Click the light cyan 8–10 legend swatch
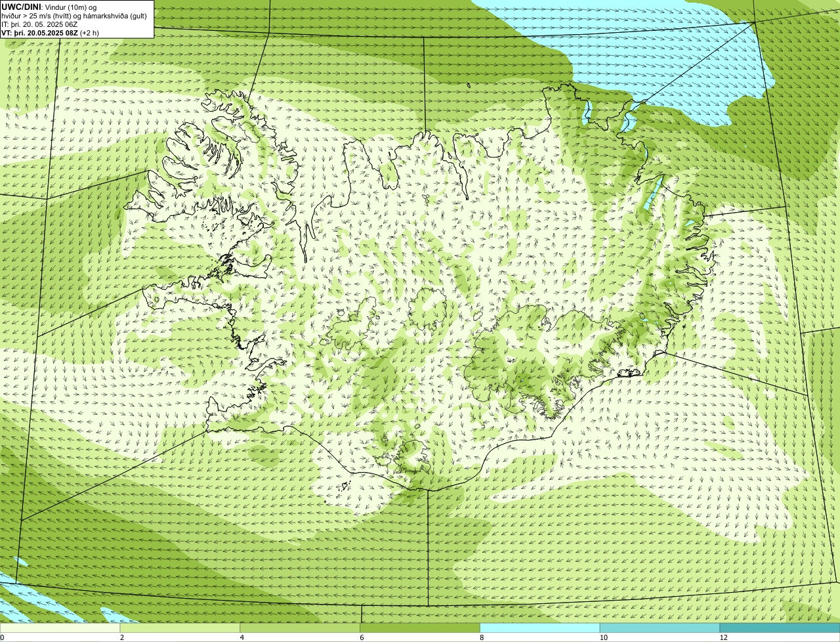Image resolution: width=840 pixels, height=642 pixels. [540, 628]
